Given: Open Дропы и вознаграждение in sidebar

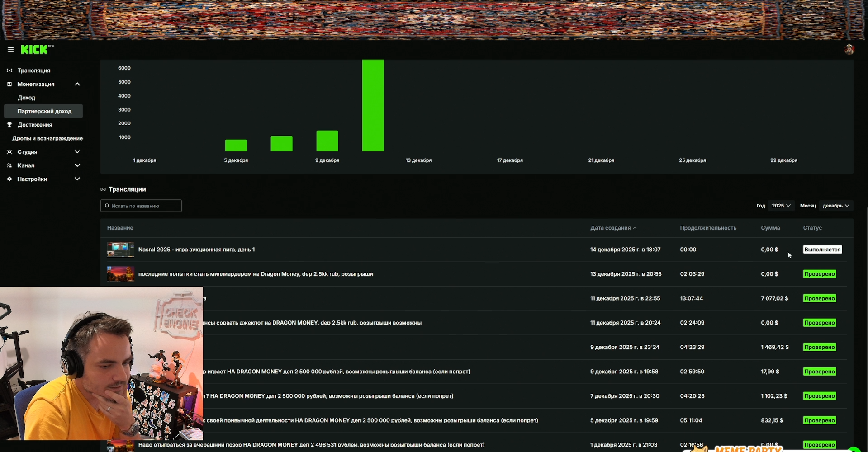Looking at the screenshot, I should [x=47, y=138].
